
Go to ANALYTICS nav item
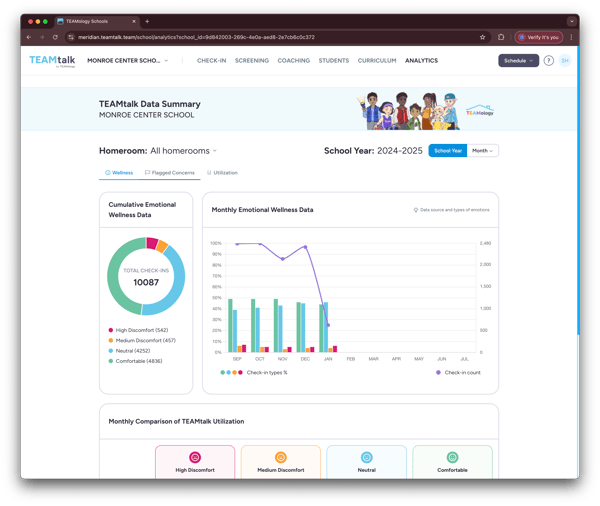(x=421, y=60)
